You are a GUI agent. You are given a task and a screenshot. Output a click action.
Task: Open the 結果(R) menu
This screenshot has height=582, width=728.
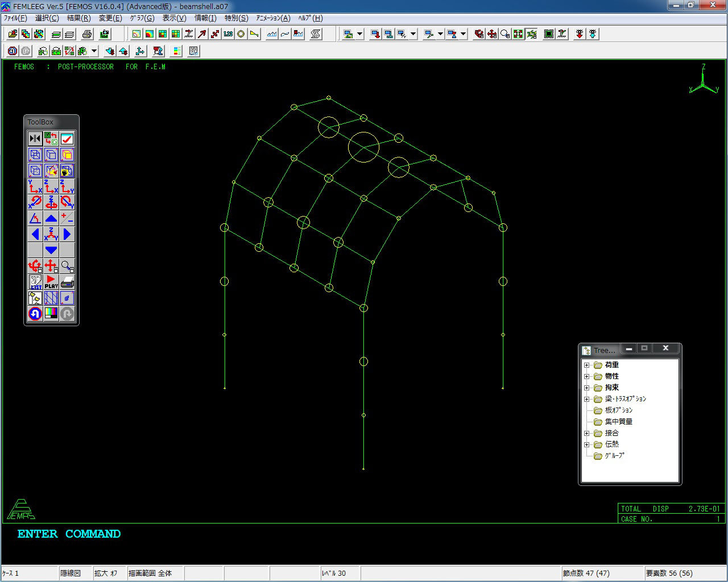tap(78, 18)
